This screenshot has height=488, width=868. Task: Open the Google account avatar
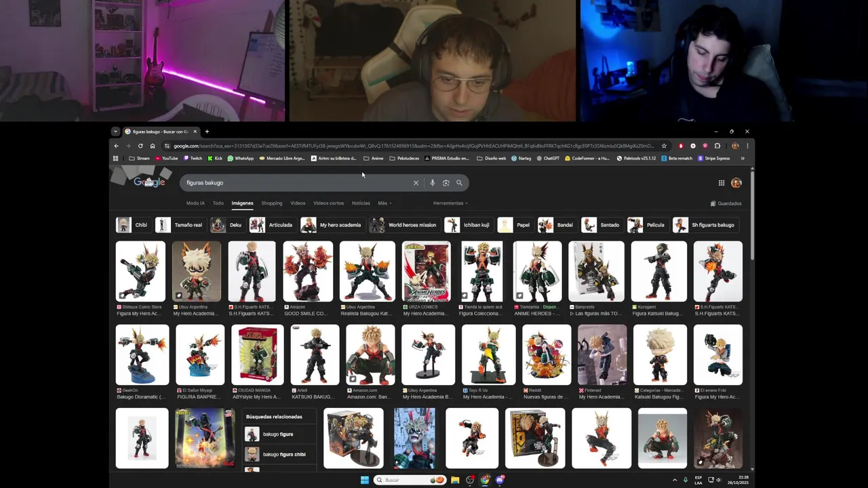pyautogui.click(x=736, y=183)
